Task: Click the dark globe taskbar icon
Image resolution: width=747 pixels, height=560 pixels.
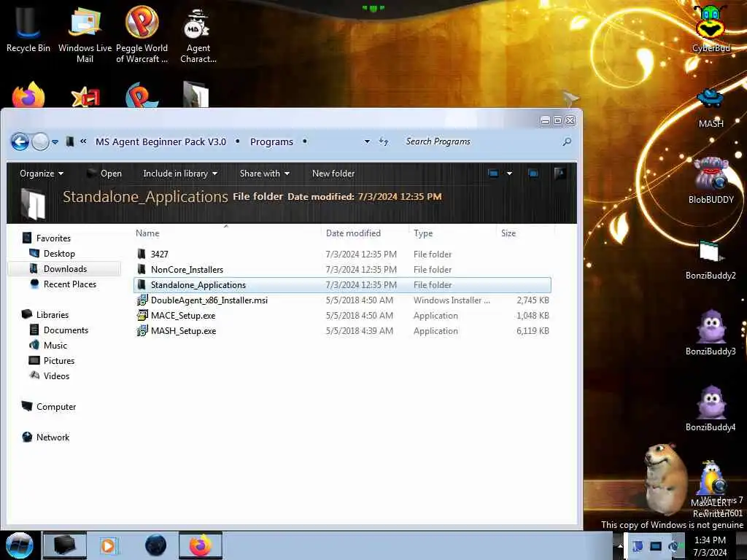Action: point(155,545)
